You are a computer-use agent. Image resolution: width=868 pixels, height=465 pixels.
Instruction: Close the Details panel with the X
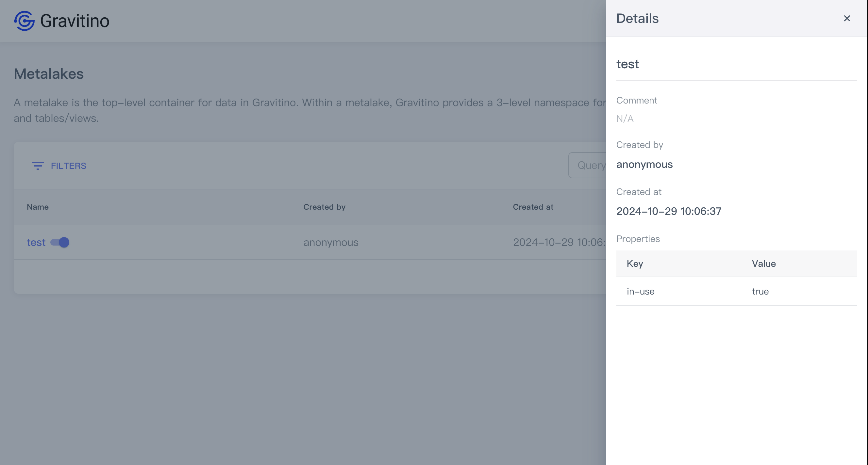846,19
